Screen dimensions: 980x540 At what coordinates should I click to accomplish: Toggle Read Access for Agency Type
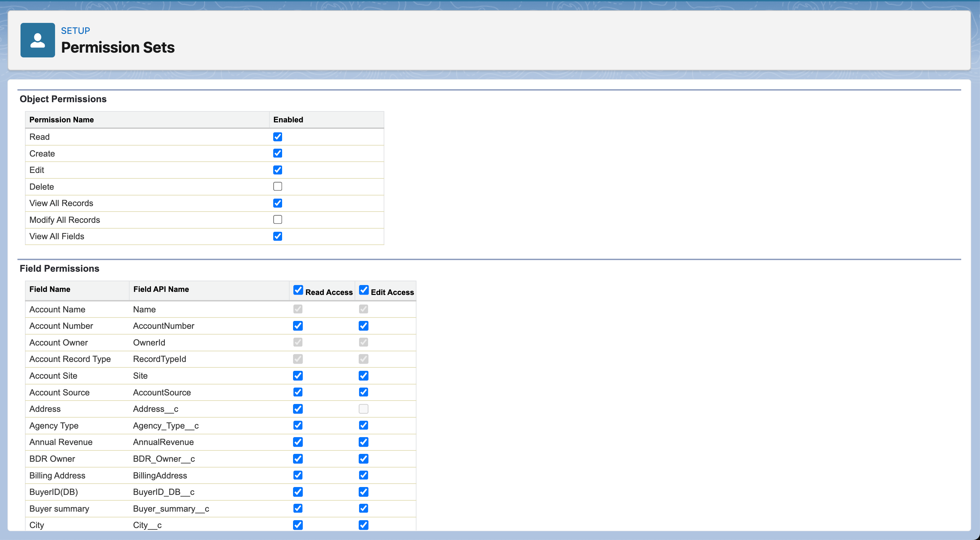298,425
